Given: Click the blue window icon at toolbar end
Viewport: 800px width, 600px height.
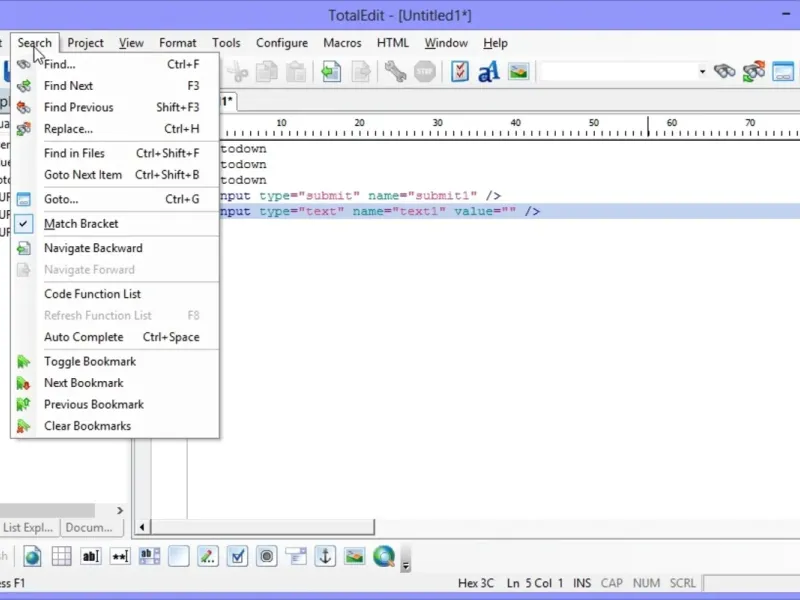Looking at the screenshot, I should click(783, 71).
